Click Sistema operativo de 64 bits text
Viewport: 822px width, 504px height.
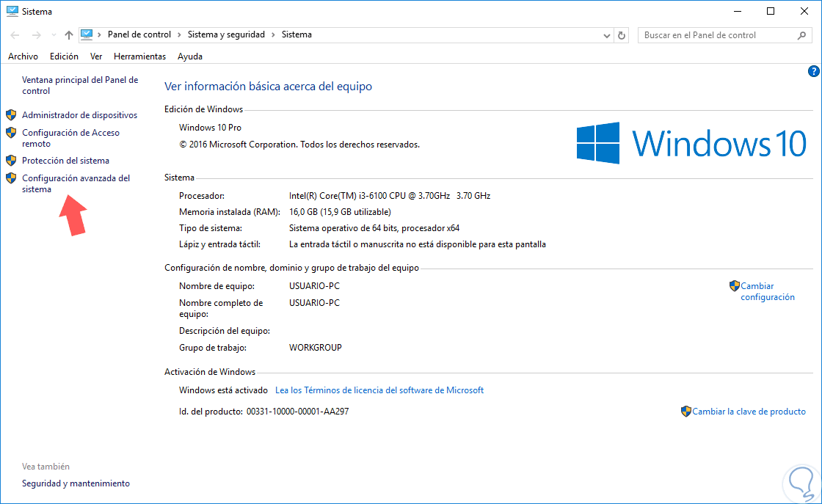[374, 228]
